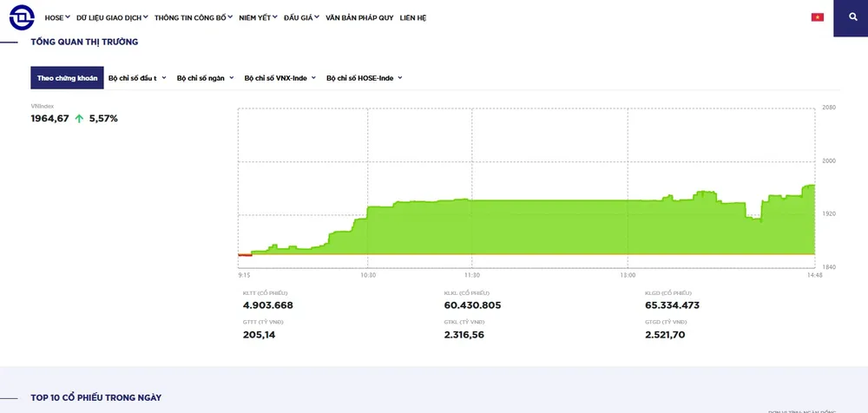This screenshot has width=868, height=413.
Task: Expand the Bộ chỉ số ngàn dropdown
Action: point(206,78)
